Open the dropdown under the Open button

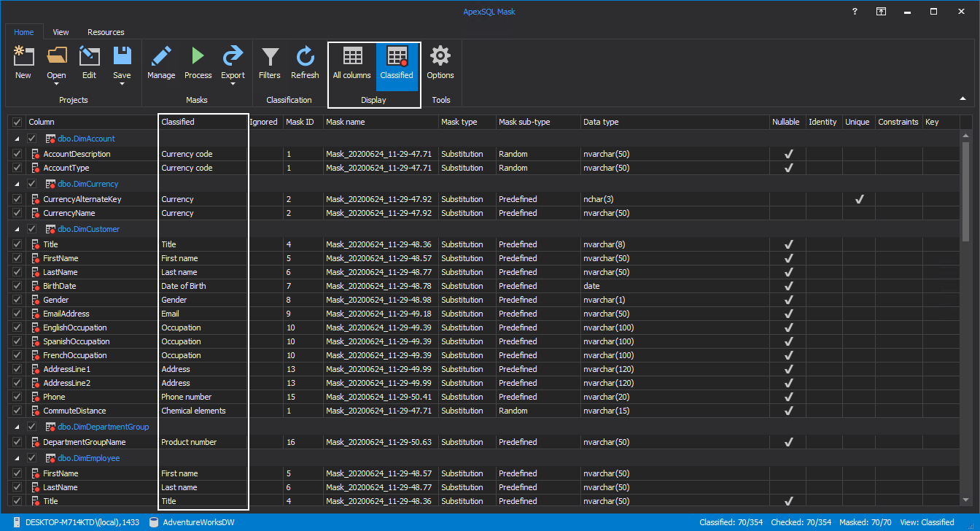56,82
